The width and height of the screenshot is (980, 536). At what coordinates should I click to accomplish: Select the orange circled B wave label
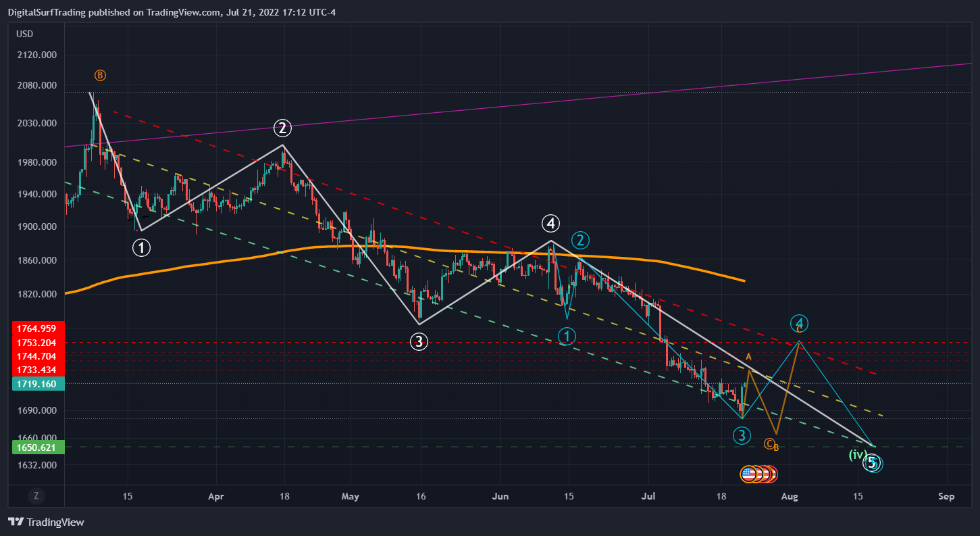coord(100,75)
